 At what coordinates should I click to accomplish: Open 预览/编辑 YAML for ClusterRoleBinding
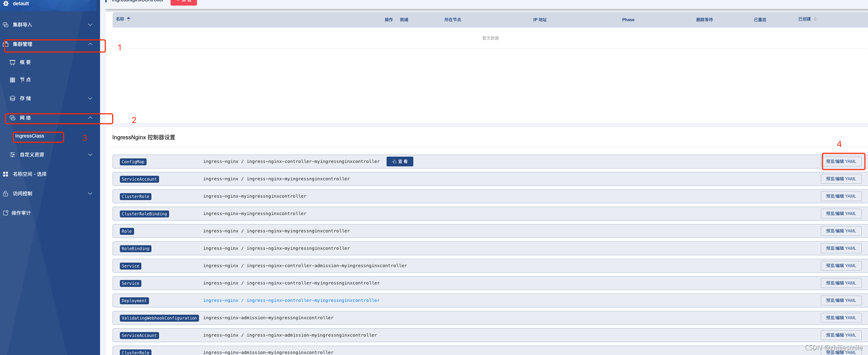pyautogui.click(x=841, y=214)
